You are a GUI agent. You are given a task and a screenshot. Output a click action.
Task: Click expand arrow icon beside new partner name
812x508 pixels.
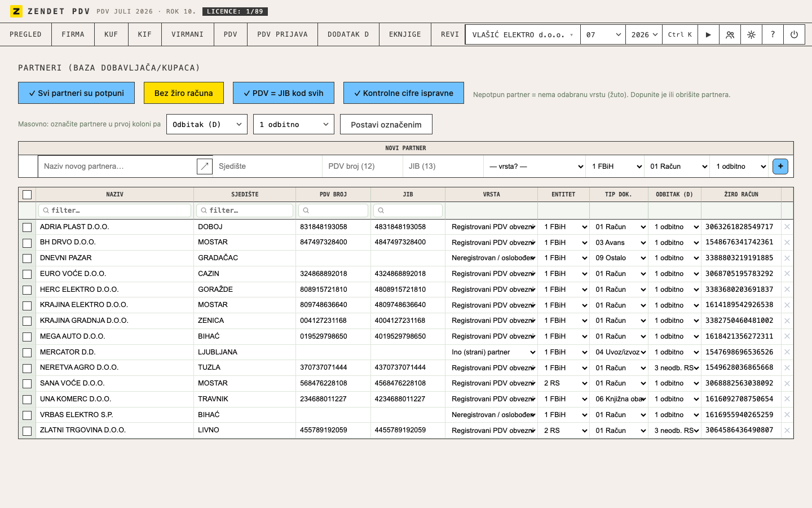click(205, 167)
